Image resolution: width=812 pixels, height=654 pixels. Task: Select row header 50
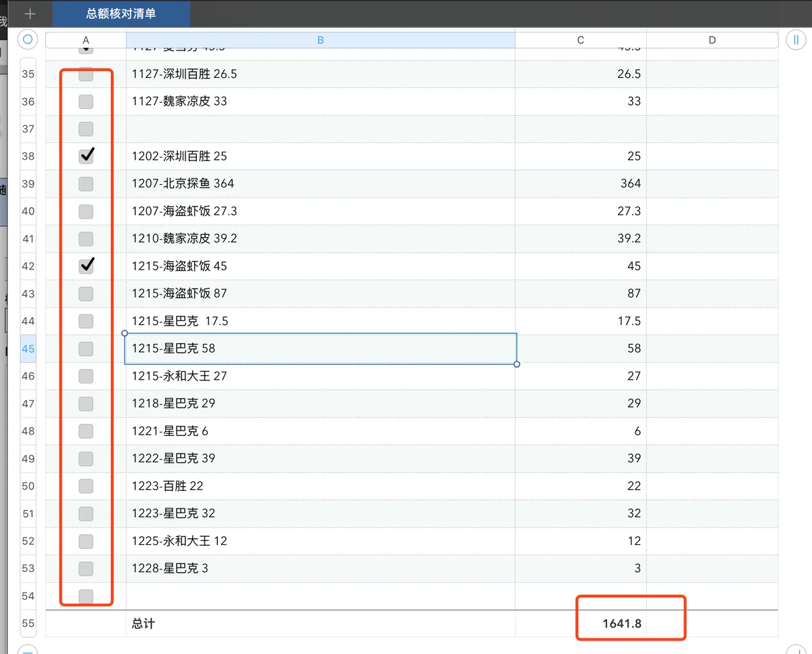click(x=28, y=486)
